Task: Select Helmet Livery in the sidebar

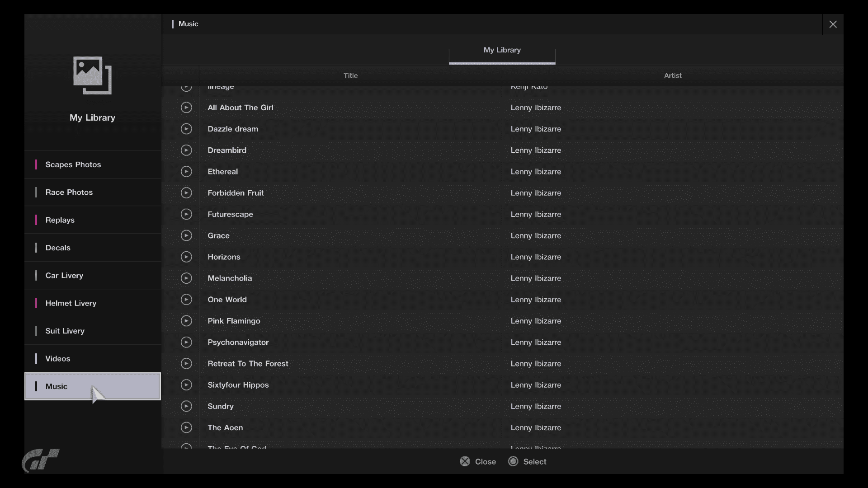Action: tap(93, 303)
